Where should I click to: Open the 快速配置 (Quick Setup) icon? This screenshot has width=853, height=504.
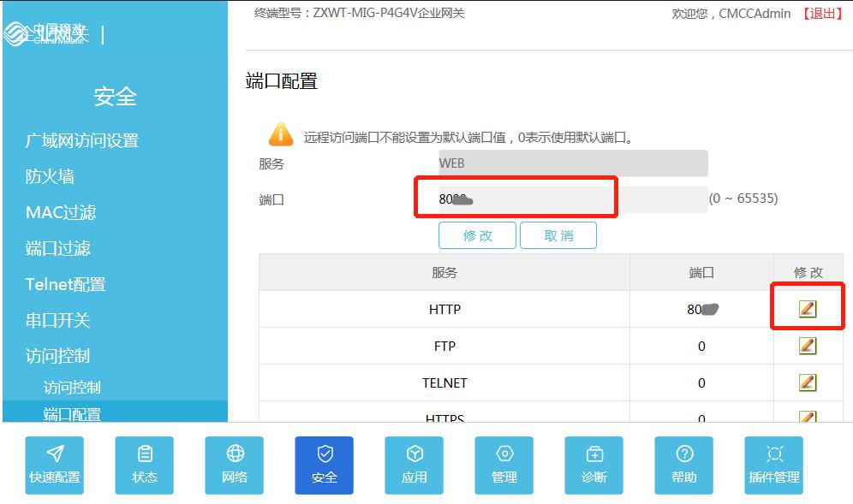click(54, 465)
